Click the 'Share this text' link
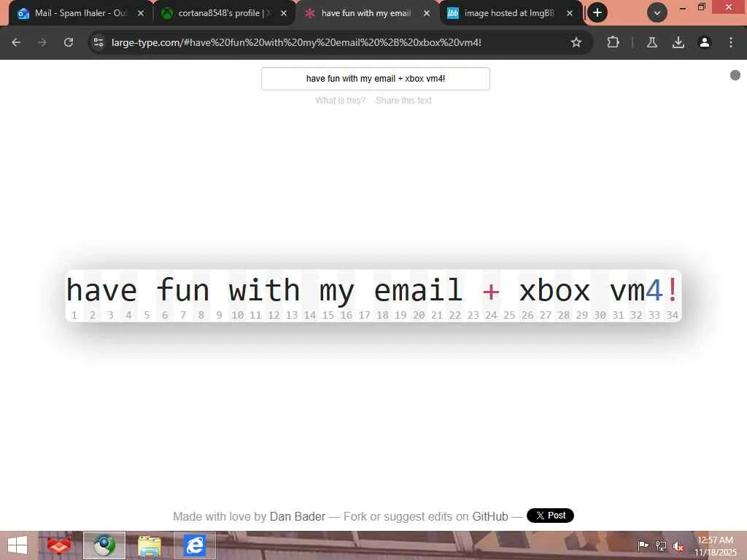747x560 pixels. [403, 101]
